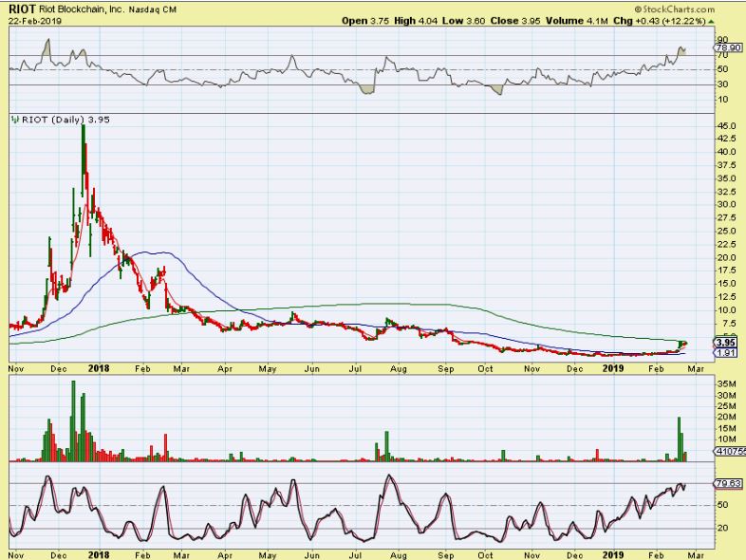Image resolution: width=746 pixels, height=560 pixels.
Task: Click the 20 level on the stochastic axis
Action: [722, 528]
